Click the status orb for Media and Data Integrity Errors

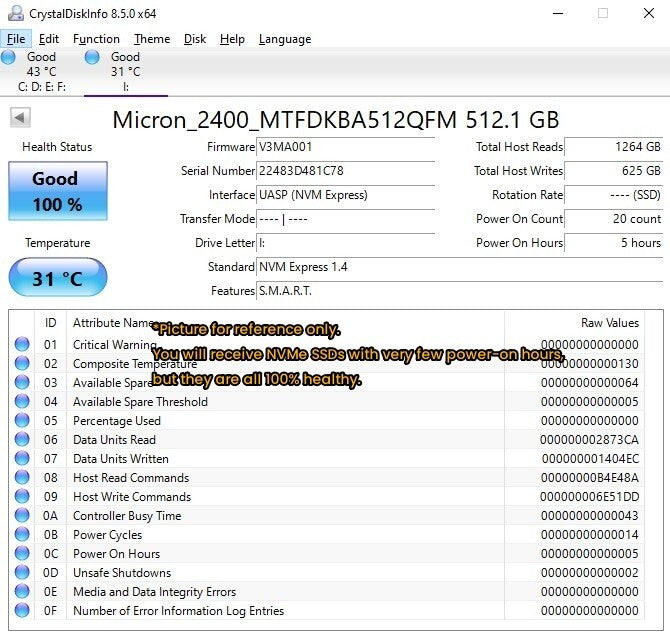[22, 592]
